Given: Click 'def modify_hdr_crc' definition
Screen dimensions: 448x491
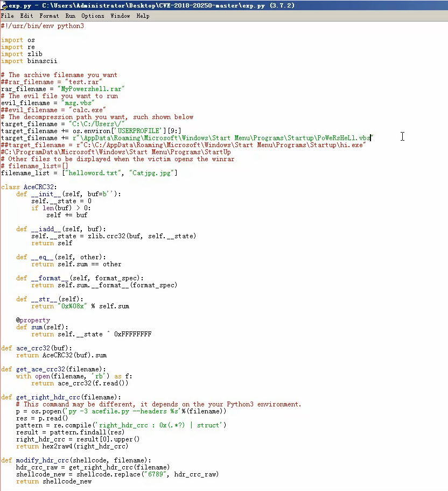Looking at the screenshot, I should click(x=76, y=460).
